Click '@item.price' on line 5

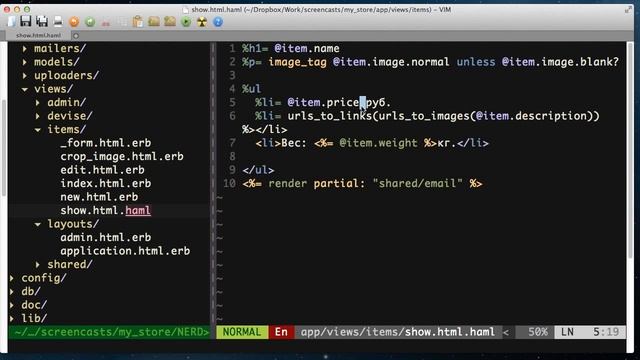324,102
